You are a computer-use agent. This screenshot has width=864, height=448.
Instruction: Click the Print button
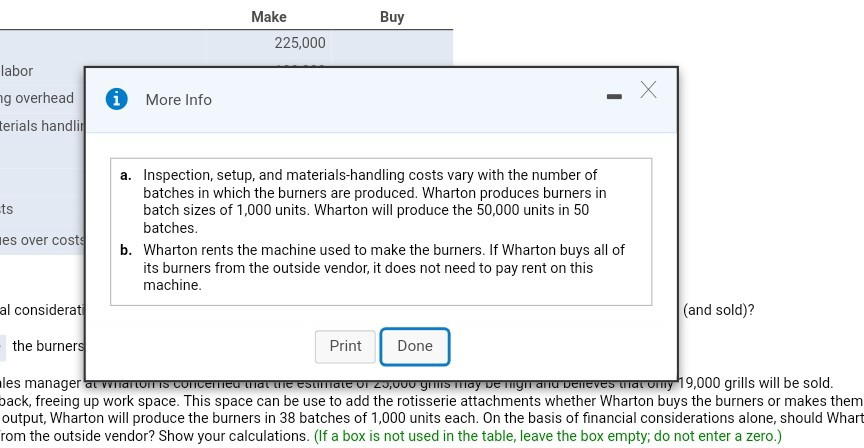345,347
